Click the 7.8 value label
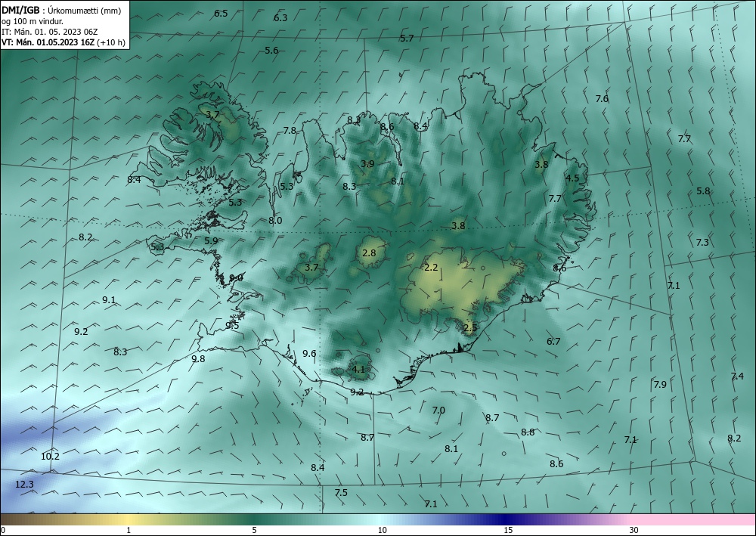Image resolution: width=756 pixels, height=536 pixels. coord(290,131)
